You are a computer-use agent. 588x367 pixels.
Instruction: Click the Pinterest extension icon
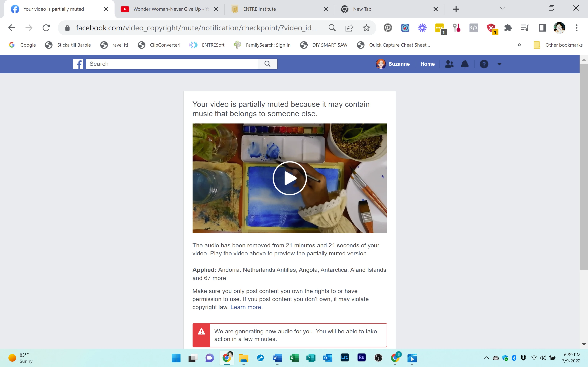(388, 28)
